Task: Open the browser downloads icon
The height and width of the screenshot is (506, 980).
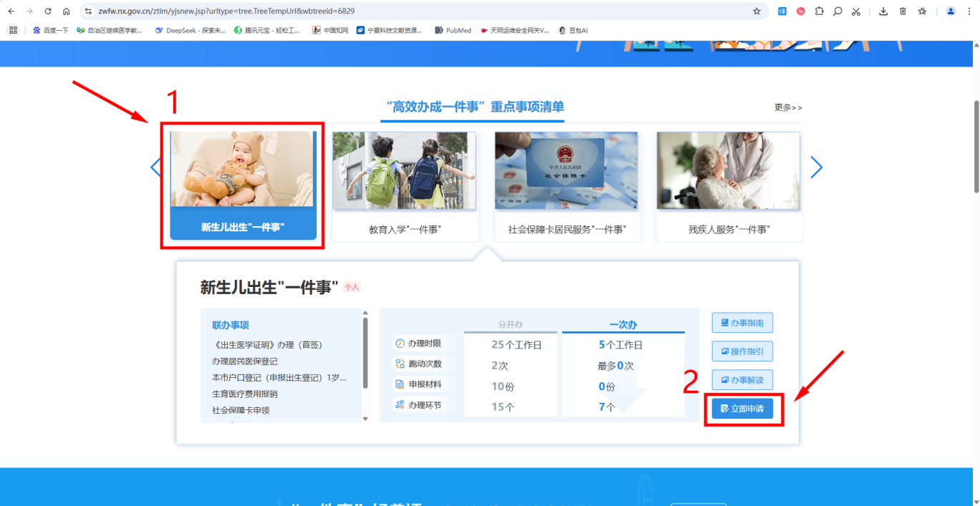Action: (x=883, y=11)
